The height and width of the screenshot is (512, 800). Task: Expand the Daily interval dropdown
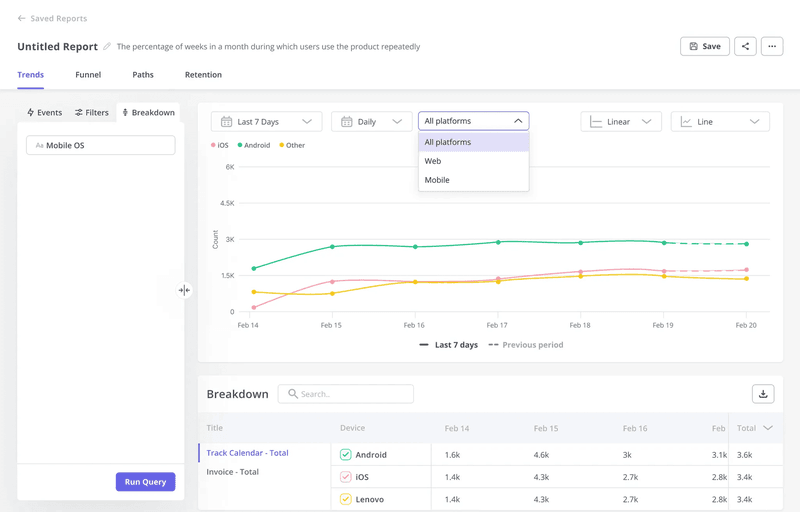(x=371, y=122)
